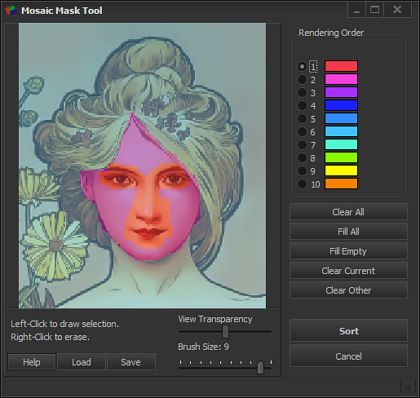Click the magenta color swatch for mask 2
The width and height of the screenshot is (420, 398).
(341, 79)
